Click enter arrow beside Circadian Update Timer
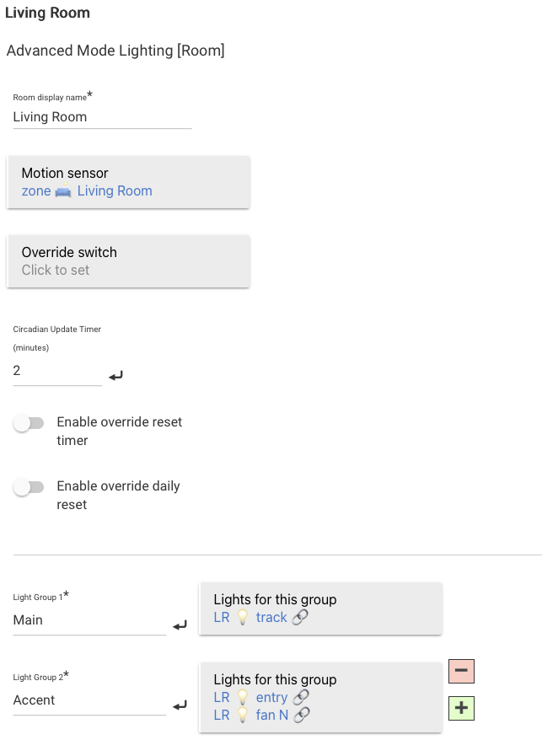The image size is (542, 756). click(116, 375)
